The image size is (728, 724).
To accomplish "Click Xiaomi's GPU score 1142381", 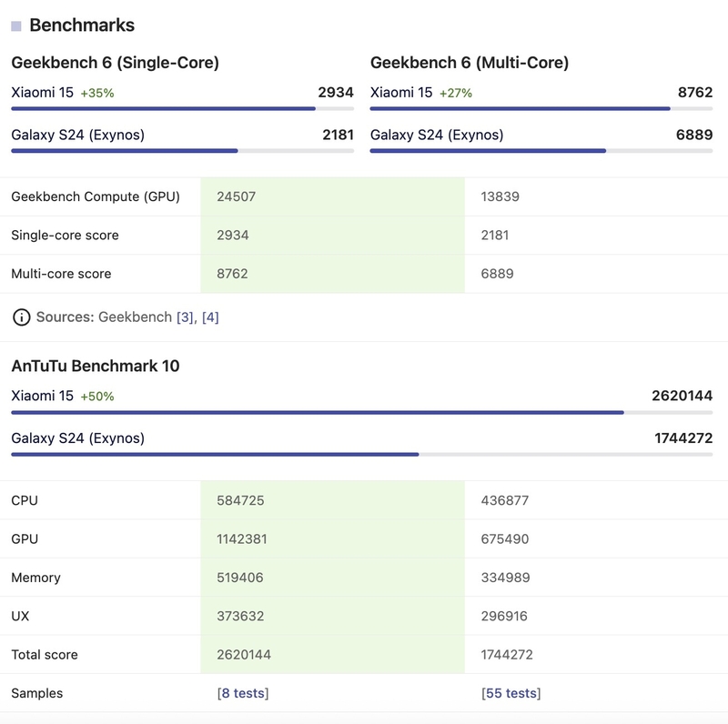I will click(242, 539).
